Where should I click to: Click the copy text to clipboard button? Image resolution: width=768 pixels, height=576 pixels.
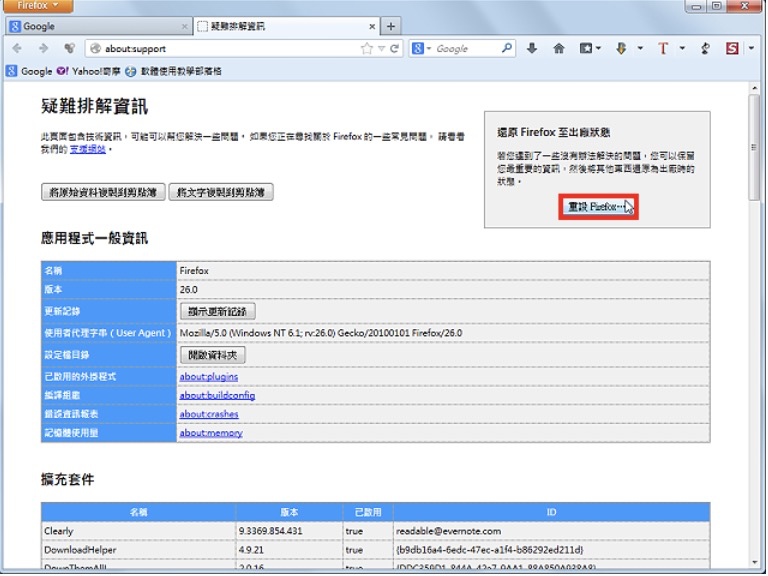click(221, 192)
